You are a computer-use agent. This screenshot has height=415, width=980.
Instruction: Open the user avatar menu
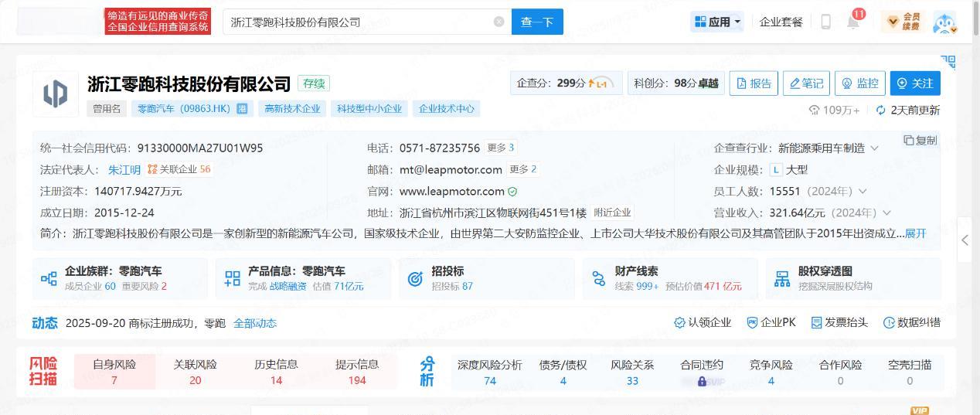pyautogui.click(x=944, y=22)
